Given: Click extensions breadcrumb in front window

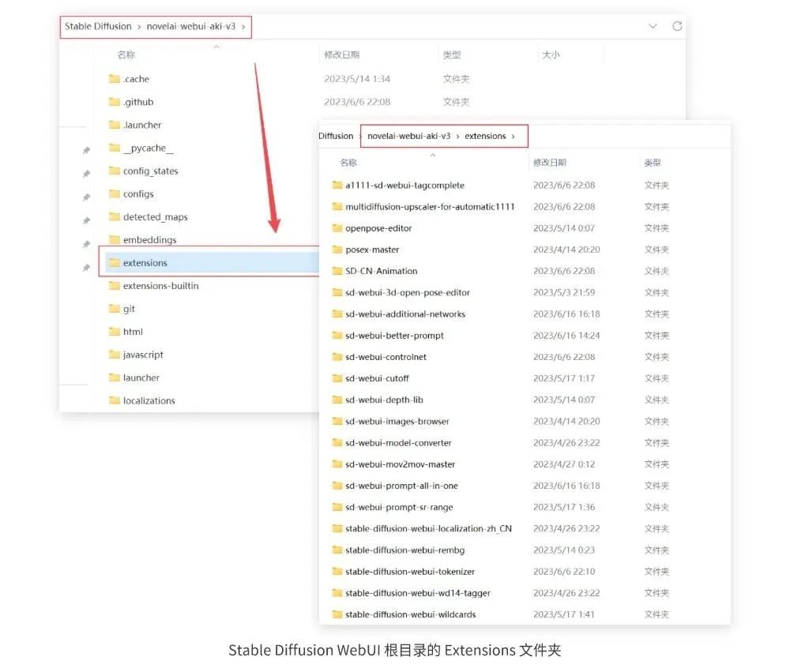Looking at the screenshot, I should point(485,136).
